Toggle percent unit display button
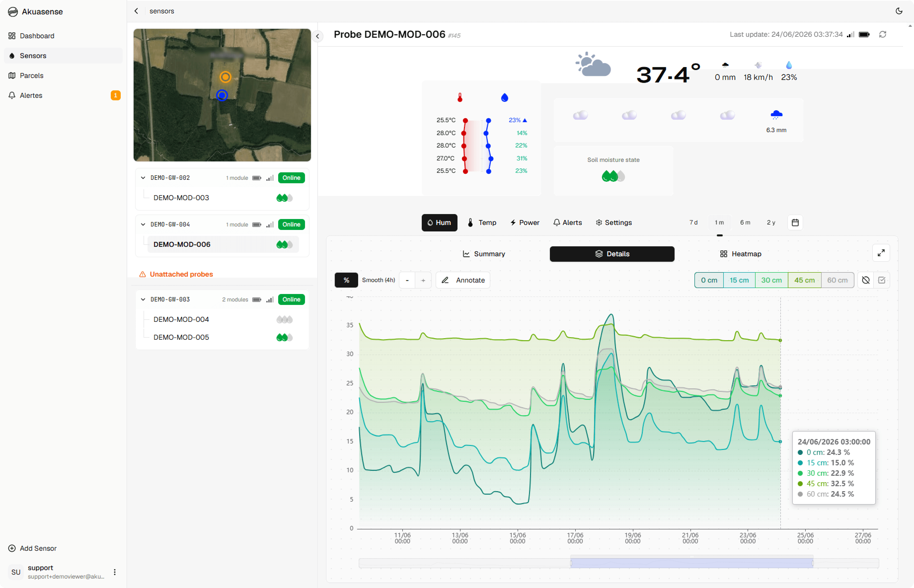 [346, 280]
